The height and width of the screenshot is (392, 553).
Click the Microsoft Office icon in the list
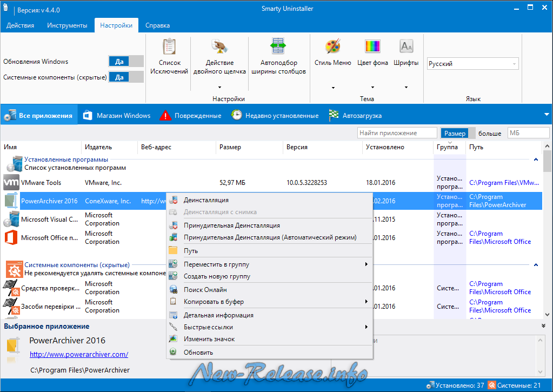11,237
